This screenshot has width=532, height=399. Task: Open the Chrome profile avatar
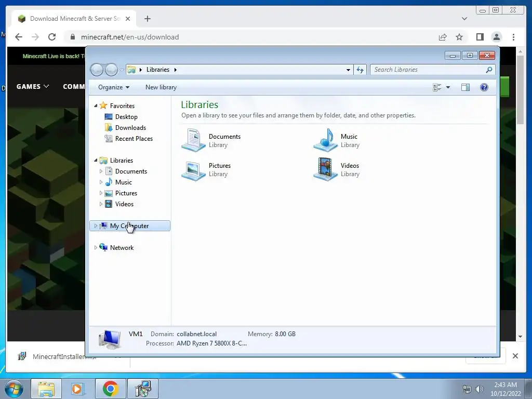coord(497,37)
